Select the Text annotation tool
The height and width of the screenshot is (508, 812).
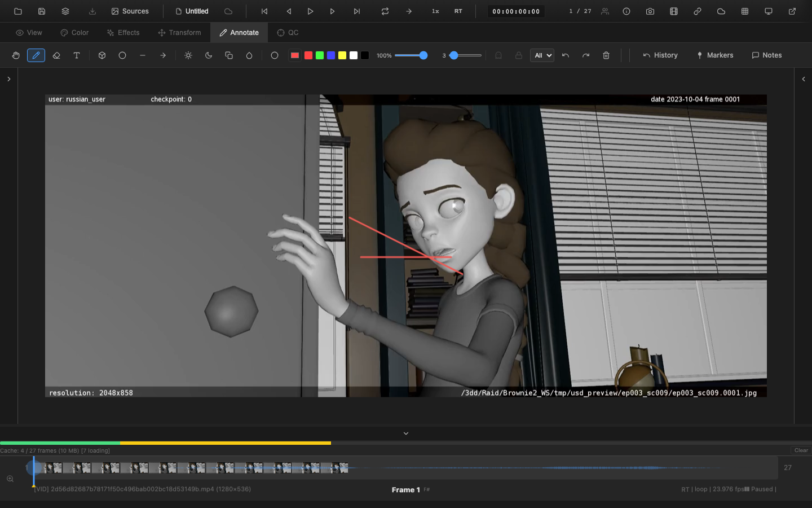click(77, 55)
